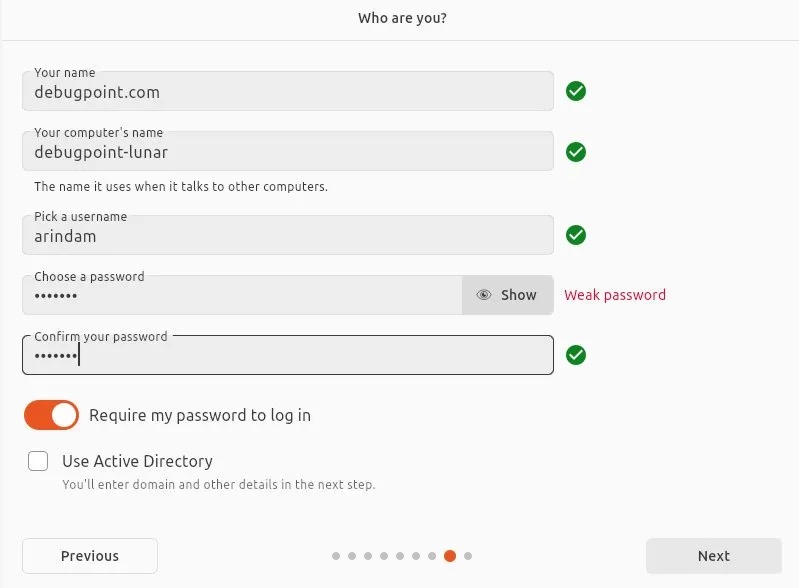Image resolution: width=799 pixels, height=588 pixels.
Task: Enable the Use Active Directory checkbox
Action: point(38,461)
